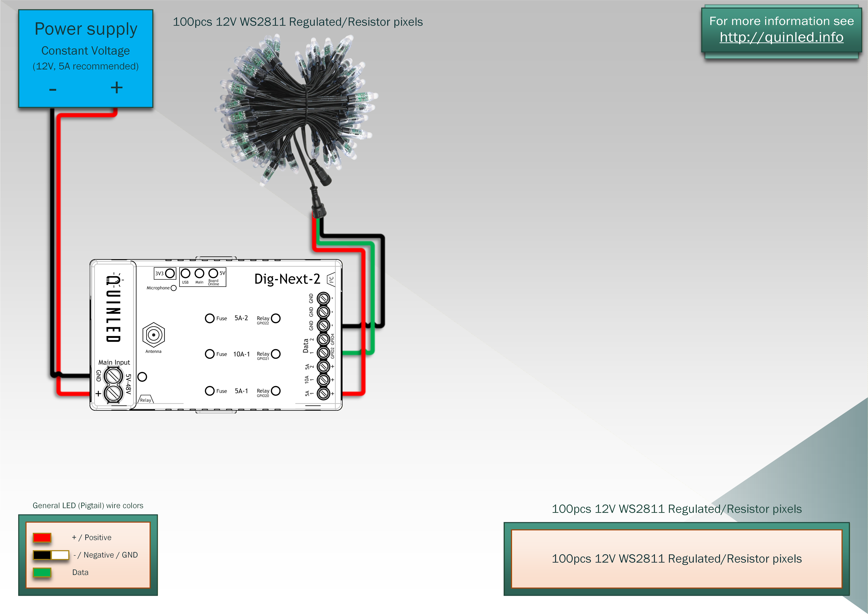This screenshot has height=614, width=868.
Task: Click the I²C port label icon
Action: point(331,280)
